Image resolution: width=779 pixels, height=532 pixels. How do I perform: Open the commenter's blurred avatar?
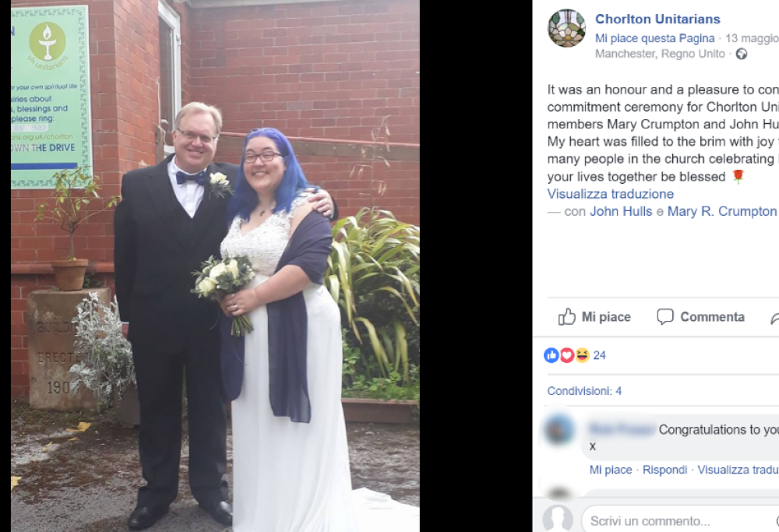tap(560, 430)
